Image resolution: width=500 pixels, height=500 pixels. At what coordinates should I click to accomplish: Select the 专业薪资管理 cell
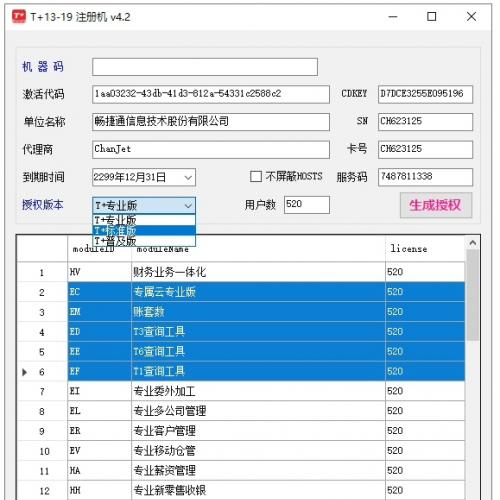click(258, 471)
